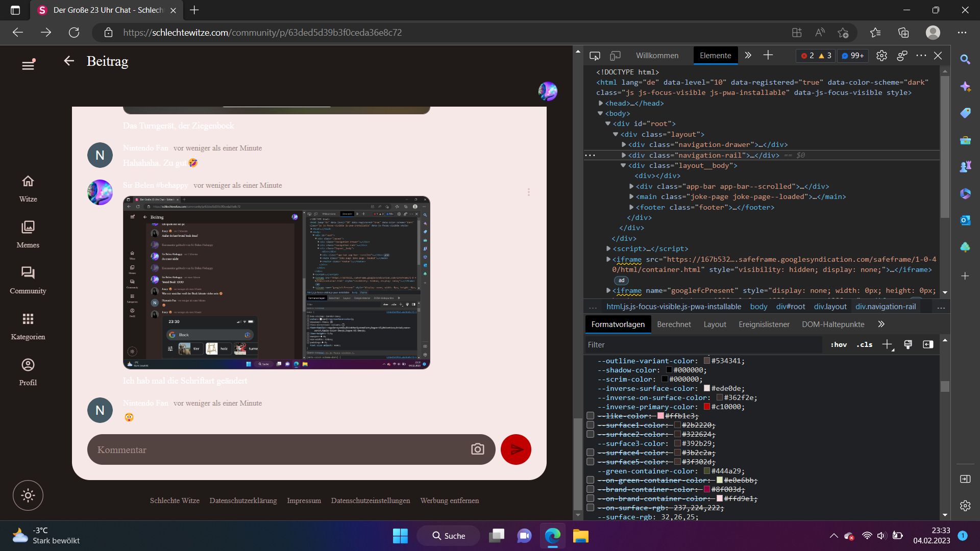The width and height of the screenshot is (980, 551).
Task: Open the Impressum footer link
Action: (x=304, y=500)
